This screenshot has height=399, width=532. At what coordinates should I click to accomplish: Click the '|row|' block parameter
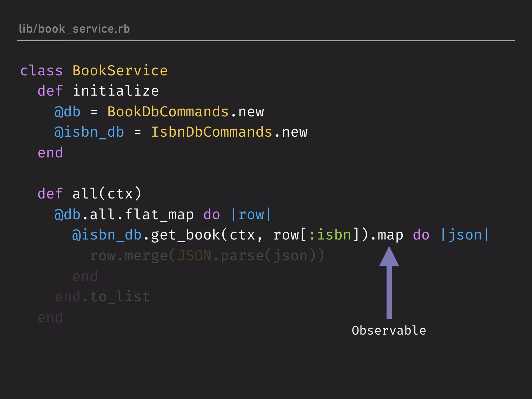click(251, 215)
